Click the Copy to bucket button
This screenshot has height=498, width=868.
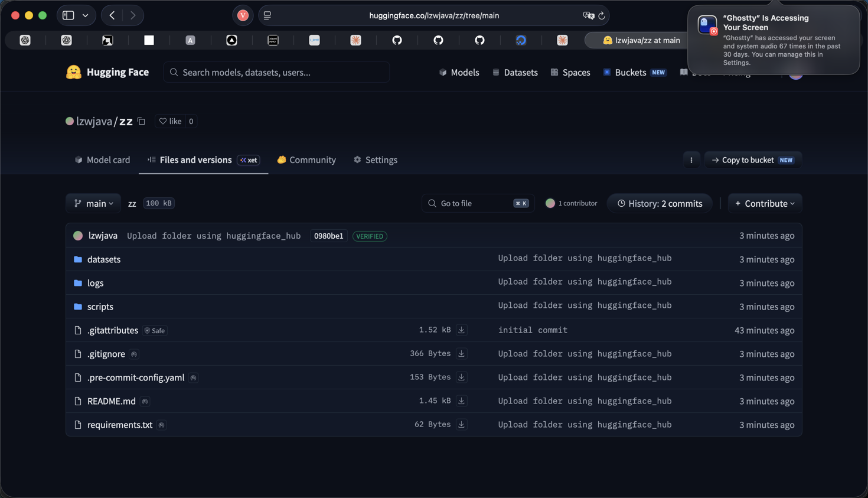coord(753,160)
